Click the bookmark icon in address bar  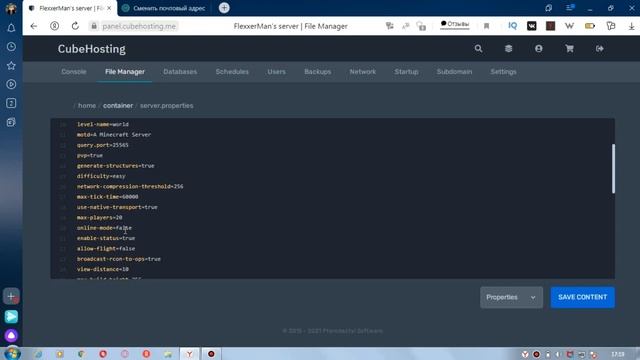click(x=487, y=26)
